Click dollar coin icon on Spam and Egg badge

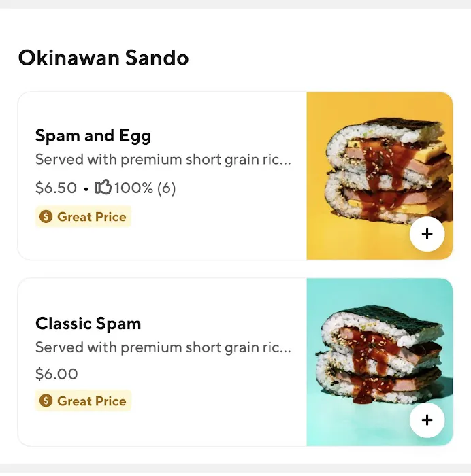tap(46, 217)
